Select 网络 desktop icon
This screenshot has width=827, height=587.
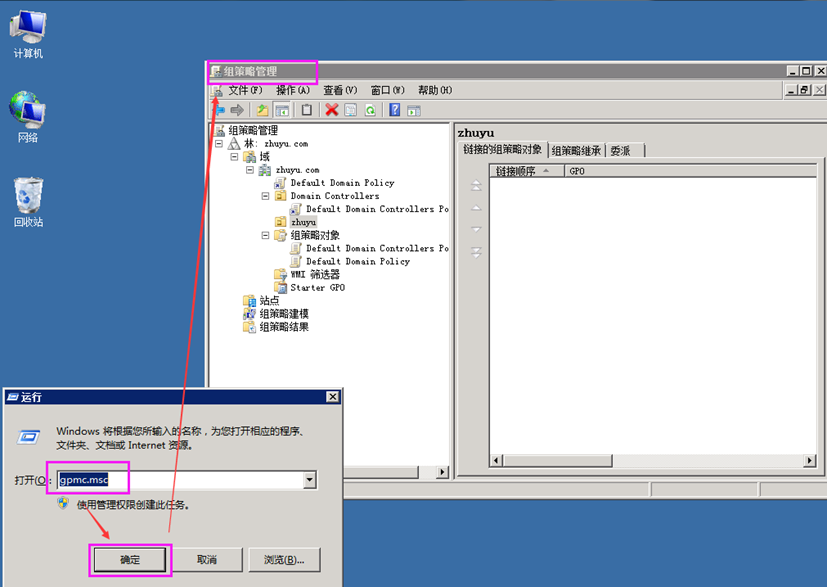tap(27, 117)
